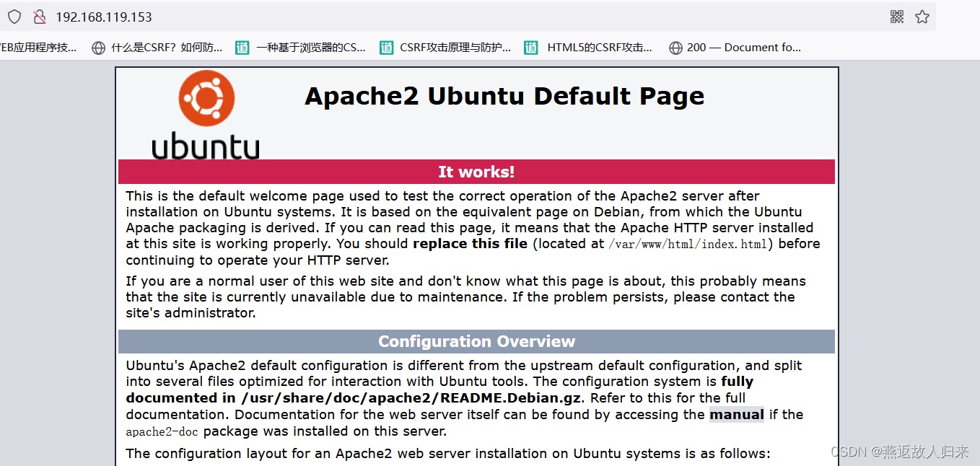Click the 'It works!' red banner
This screenshot has height=466, width=980.
[476, 172]
